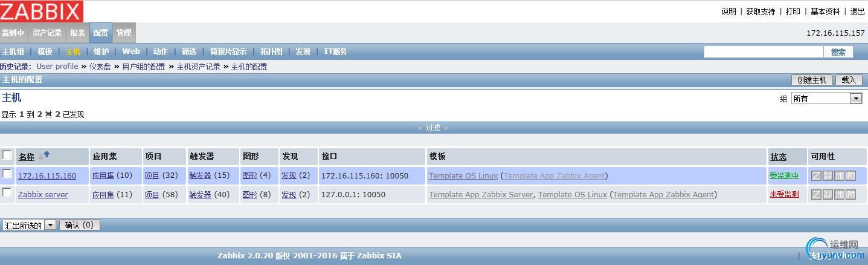Viewport: 868px width, 265px height.
Task: Check the box for Zabbix server host
Action: [x=7, y=192]
